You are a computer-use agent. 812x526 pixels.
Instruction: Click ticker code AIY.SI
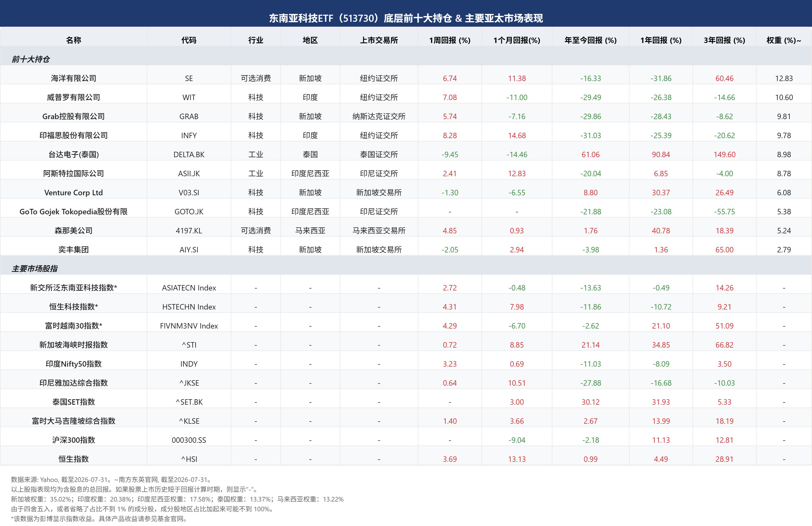tap(189, 250)
